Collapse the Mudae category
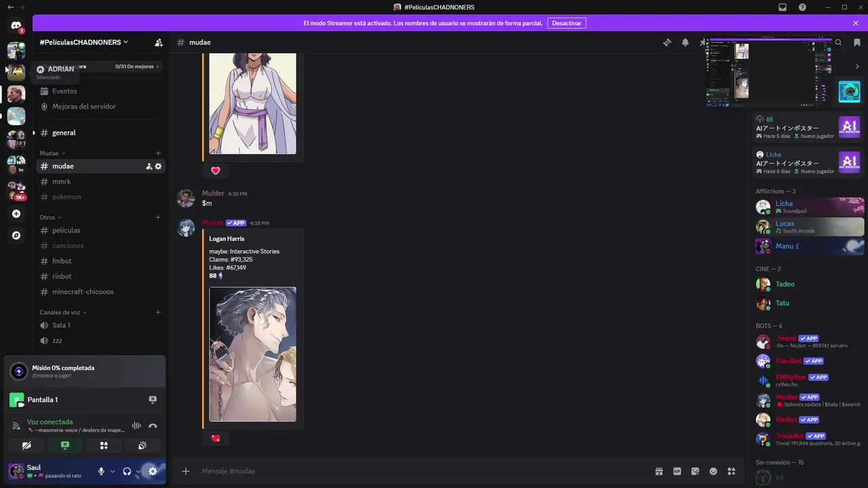868x488 pixels. (x=52, y=153)
